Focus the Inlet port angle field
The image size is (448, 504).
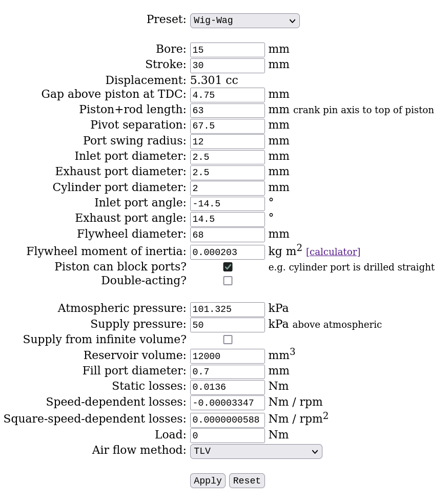tap(227, 203)
